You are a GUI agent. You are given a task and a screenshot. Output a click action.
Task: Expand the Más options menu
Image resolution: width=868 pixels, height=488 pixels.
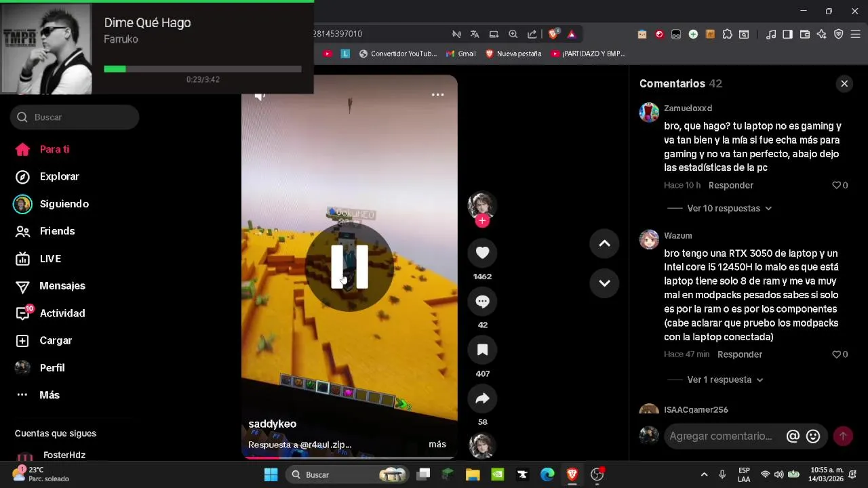(x=37, y=394)
